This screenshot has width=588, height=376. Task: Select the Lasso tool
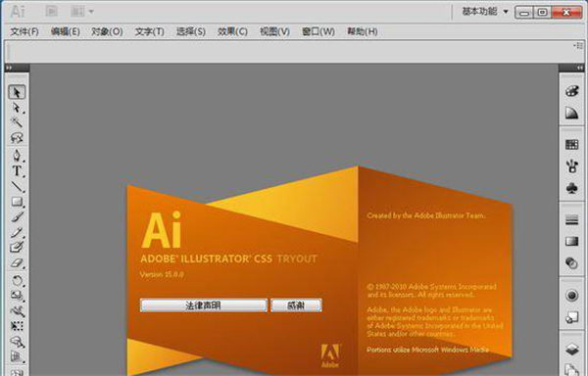[17, 138]
